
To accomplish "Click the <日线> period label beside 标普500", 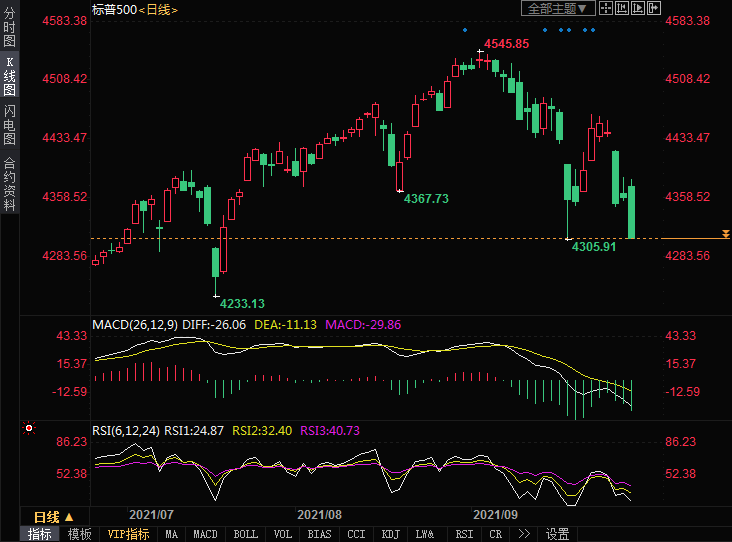I will [x=158, y=9].
